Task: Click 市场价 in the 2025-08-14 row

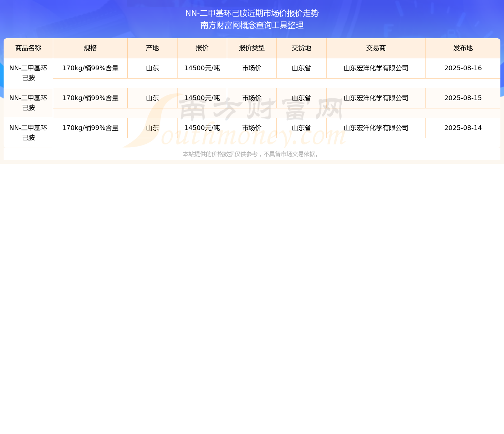Action: coord(252,128)
